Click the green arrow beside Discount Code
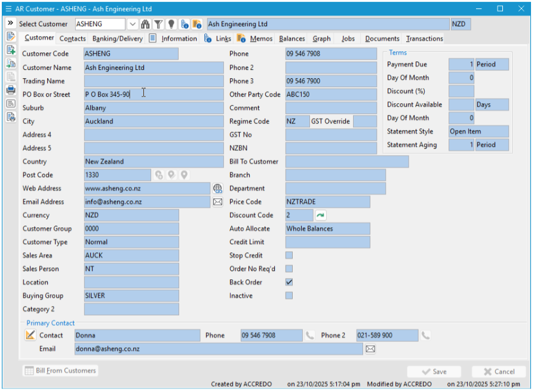The height and width of the screenshot is (392, 534). pyautogui.click(x=321, y=215)
